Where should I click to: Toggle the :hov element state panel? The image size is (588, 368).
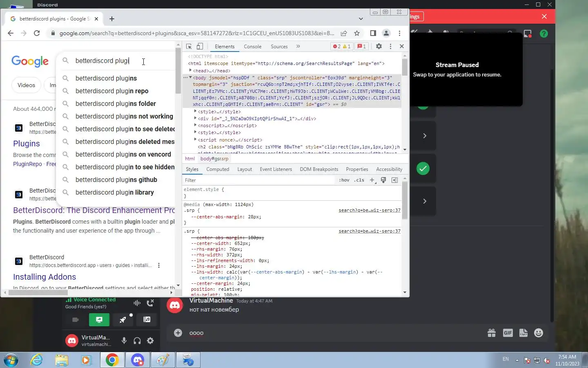[344, 180]
